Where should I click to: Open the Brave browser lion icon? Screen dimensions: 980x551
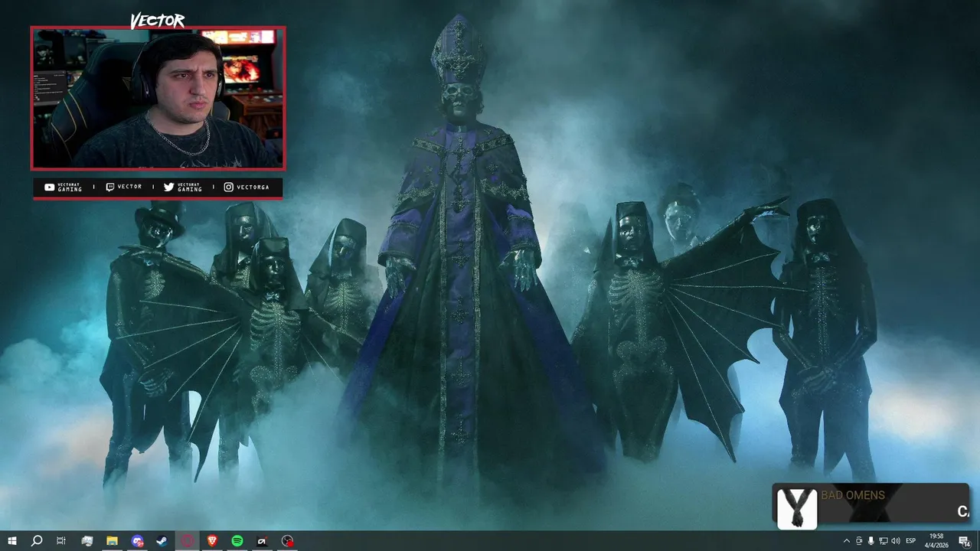click(212, 541)
